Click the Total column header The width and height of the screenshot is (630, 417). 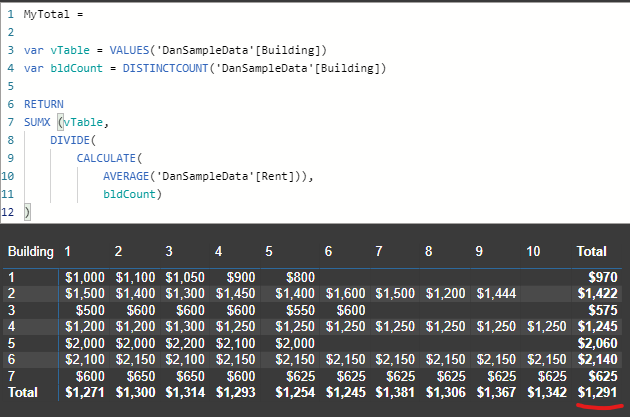tap(591, 251)
